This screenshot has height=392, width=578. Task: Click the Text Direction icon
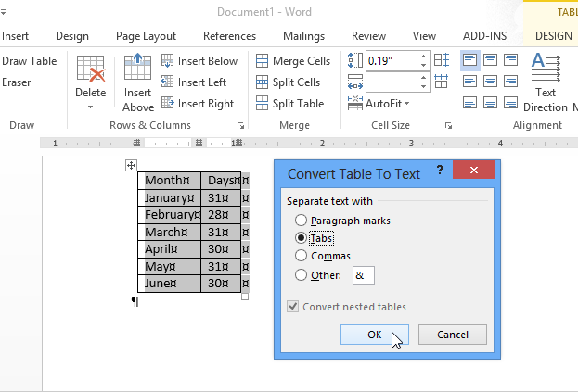545,69
